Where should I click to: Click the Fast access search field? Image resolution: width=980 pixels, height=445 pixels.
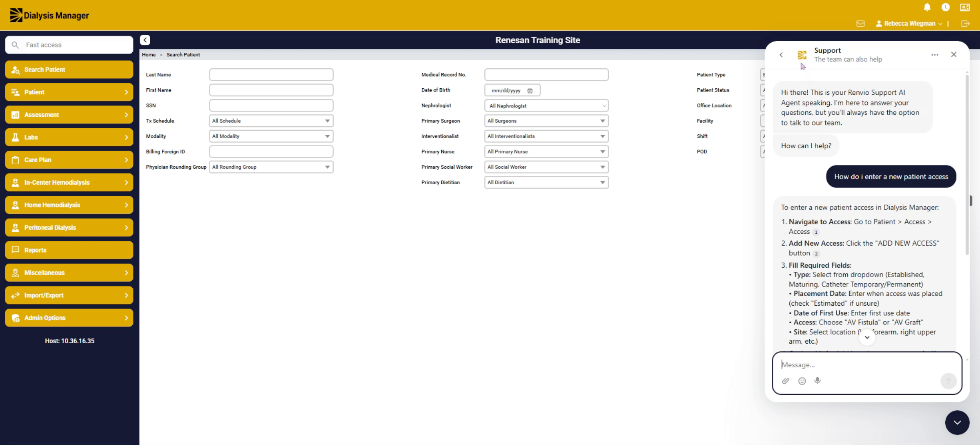[x=69, y=45]
